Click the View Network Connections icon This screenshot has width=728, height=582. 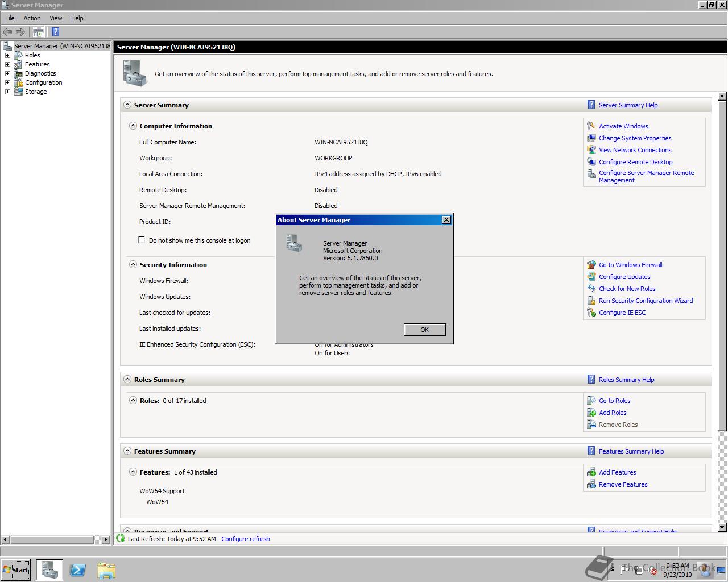pyautogui.click(x=591, y=150)
